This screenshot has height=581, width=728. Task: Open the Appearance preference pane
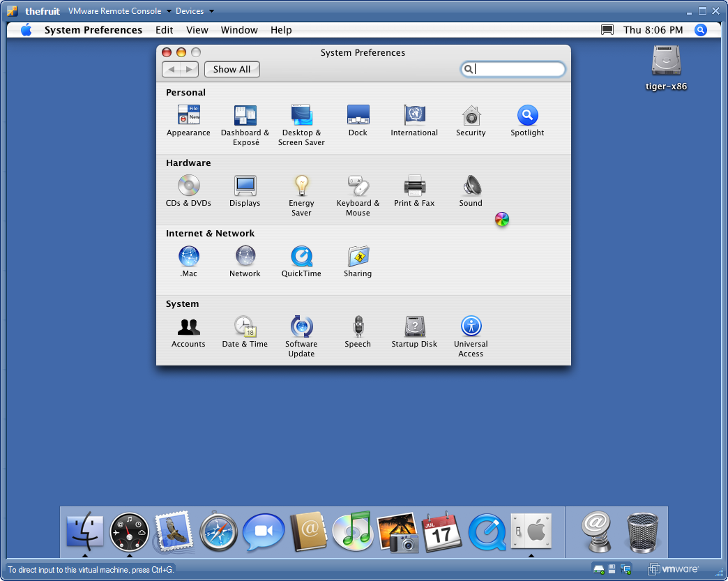(188, 120)
